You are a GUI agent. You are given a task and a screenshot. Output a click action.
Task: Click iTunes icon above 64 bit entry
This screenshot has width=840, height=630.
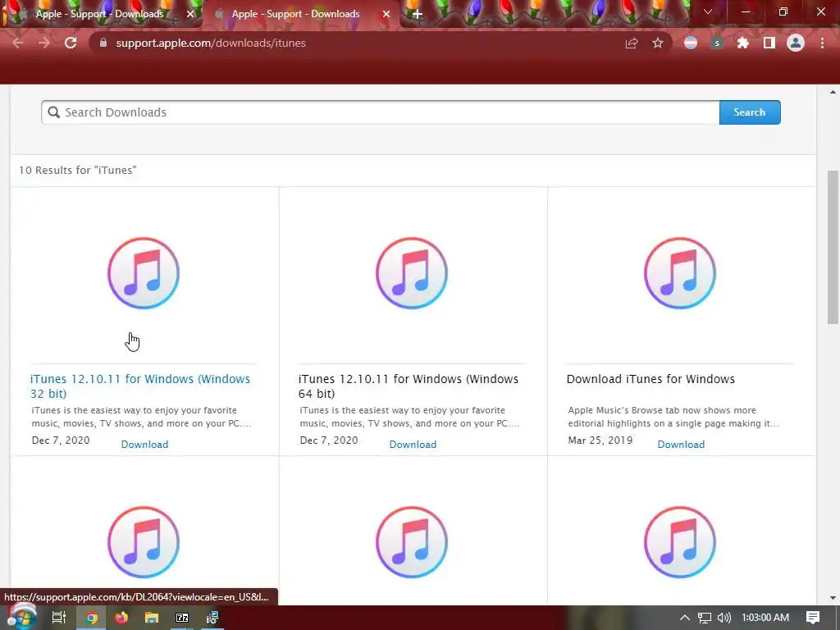[x=412, y=273]
